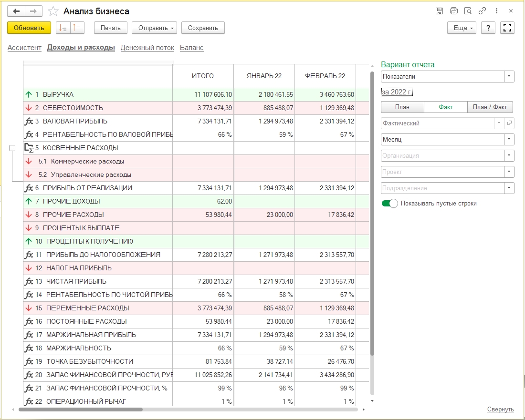
Task: Click the red arrow icon of СЕБЕСТОИМОСТЬ row
Action: pos(29,108)
